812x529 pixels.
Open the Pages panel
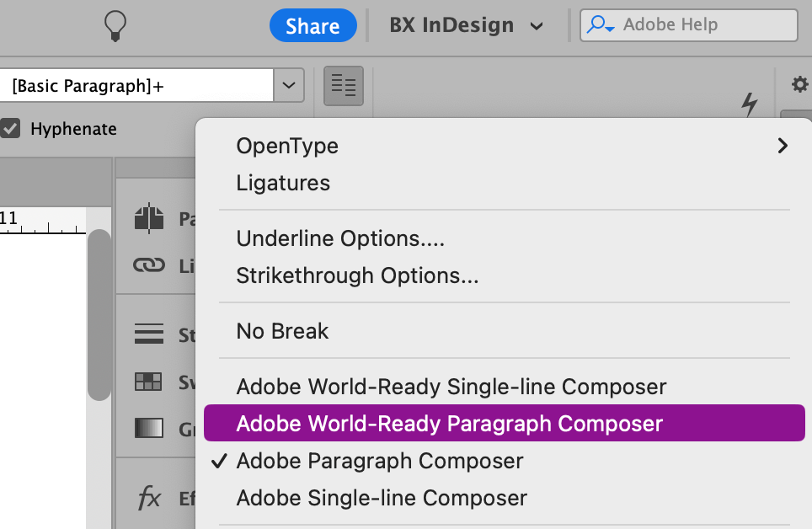tap(149, 217)
